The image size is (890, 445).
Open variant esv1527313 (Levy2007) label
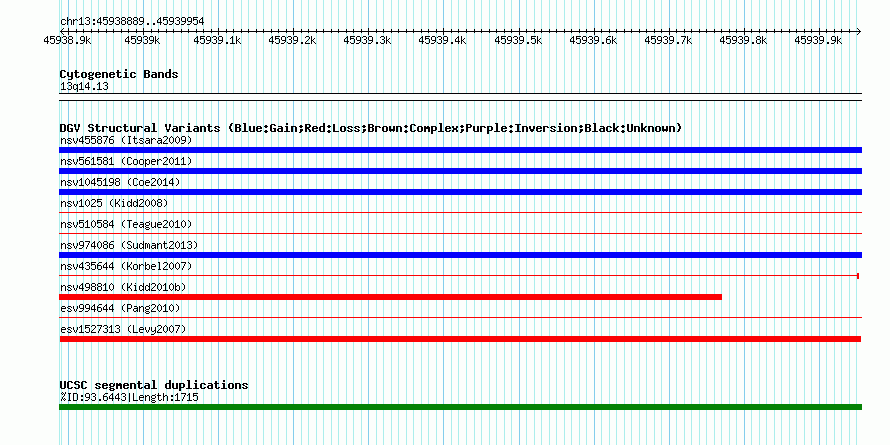123,329
